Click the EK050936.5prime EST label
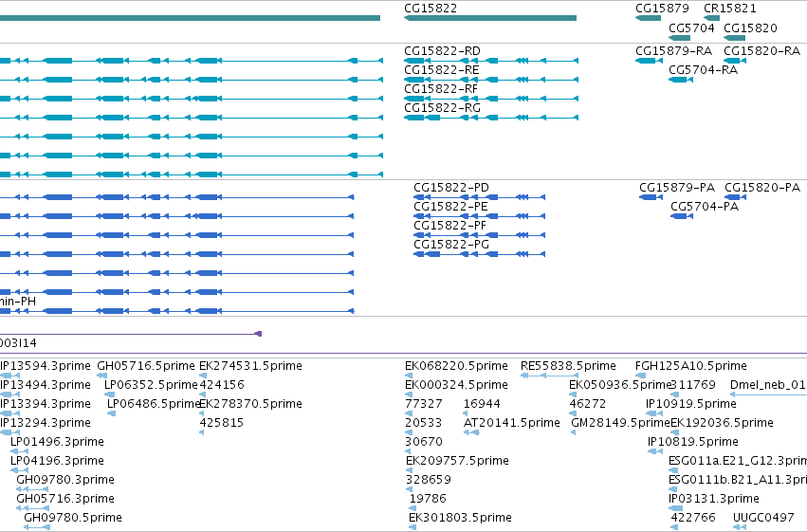Screen dimensions: 807x532 point(621,385)
